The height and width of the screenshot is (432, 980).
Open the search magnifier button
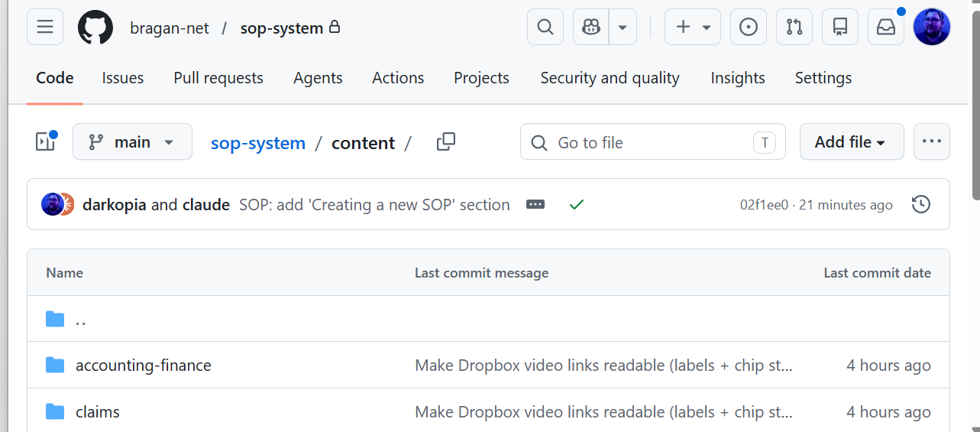click(x=545, y=28)
